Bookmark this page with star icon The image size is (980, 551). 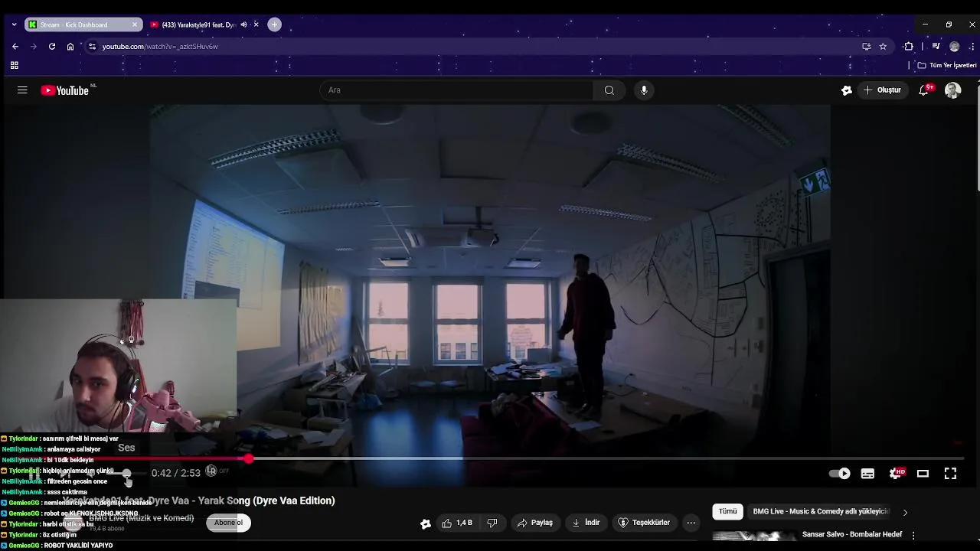pyautogui.click(x=883, y=47)
